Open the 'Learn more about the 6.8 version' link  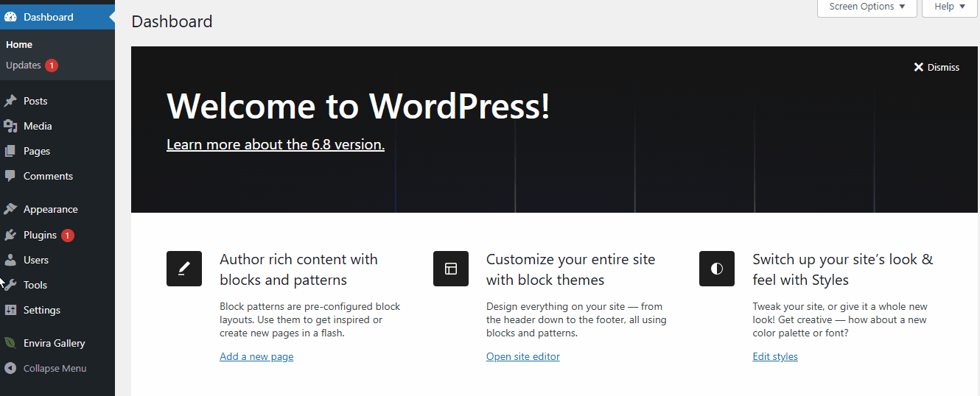click(x=276, y=144)
